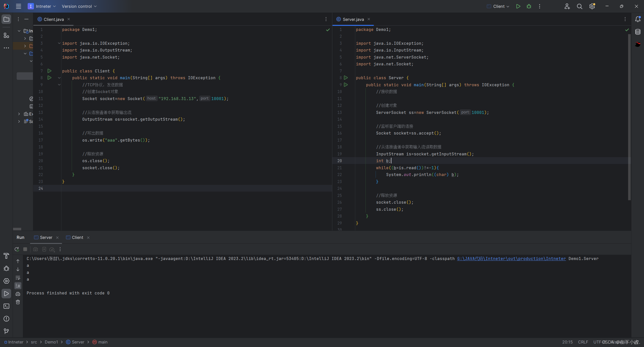The image size is (644, 347).
Task: Open the Debug tool window
Action: click(x=6, y=269)
